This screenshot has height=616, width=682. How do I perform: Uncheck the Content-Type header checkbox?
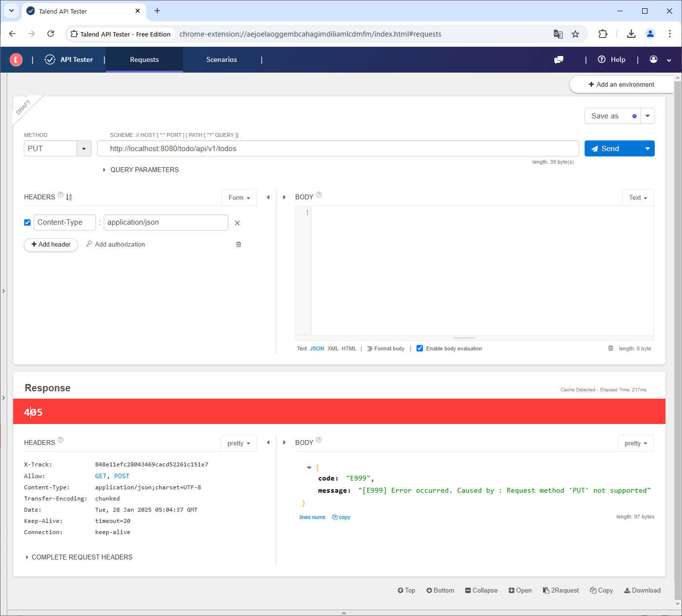coord(27,222)
